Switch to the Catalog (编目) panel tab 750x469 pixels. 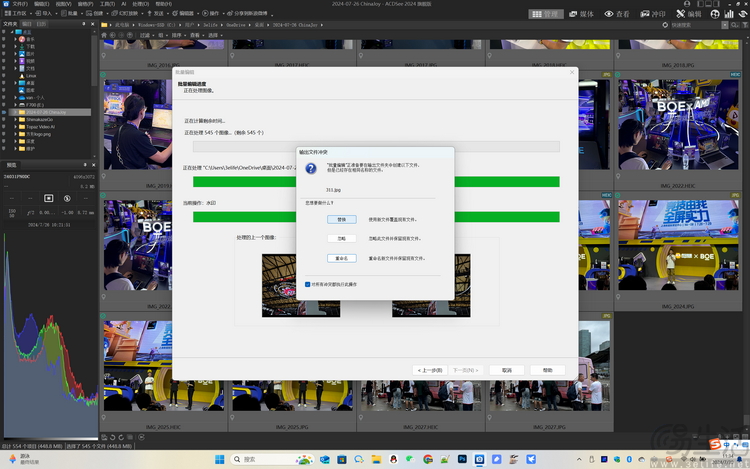[27, 24]
